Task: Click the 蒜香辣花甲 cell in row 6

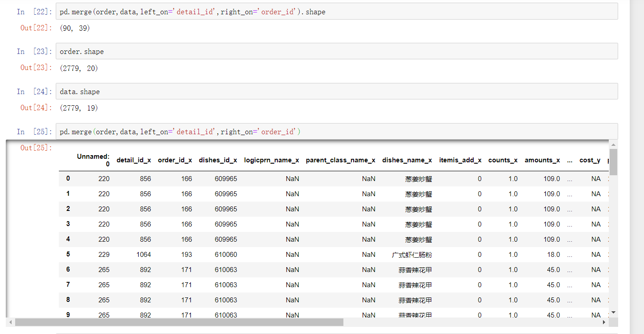Action: [x=415, y=270]
